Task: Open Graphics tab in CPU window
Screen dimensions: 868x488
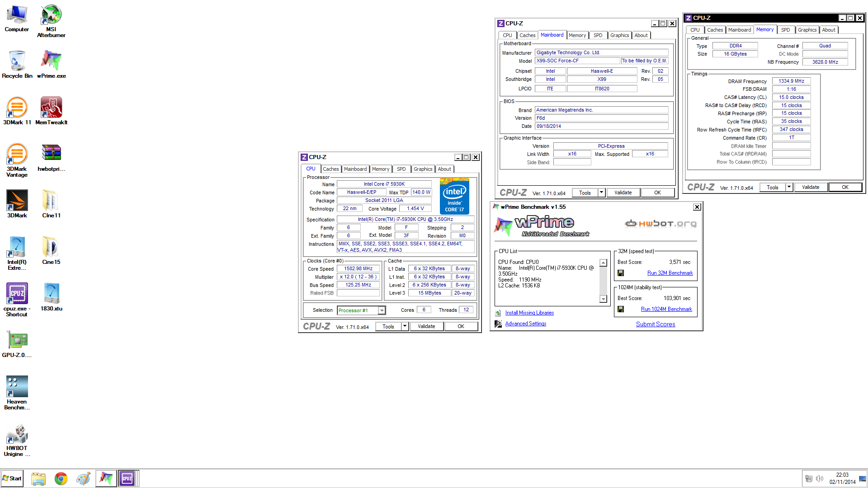Action: (423, 169)
